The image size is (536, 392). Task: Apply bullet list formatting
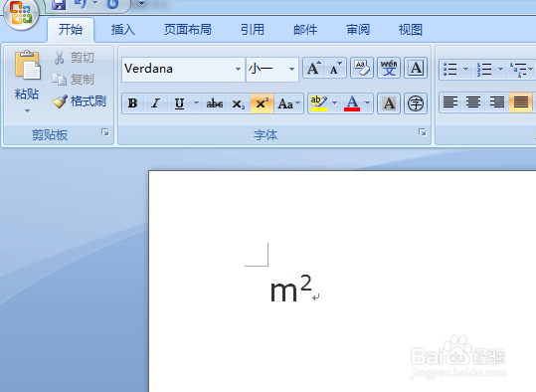449,69
